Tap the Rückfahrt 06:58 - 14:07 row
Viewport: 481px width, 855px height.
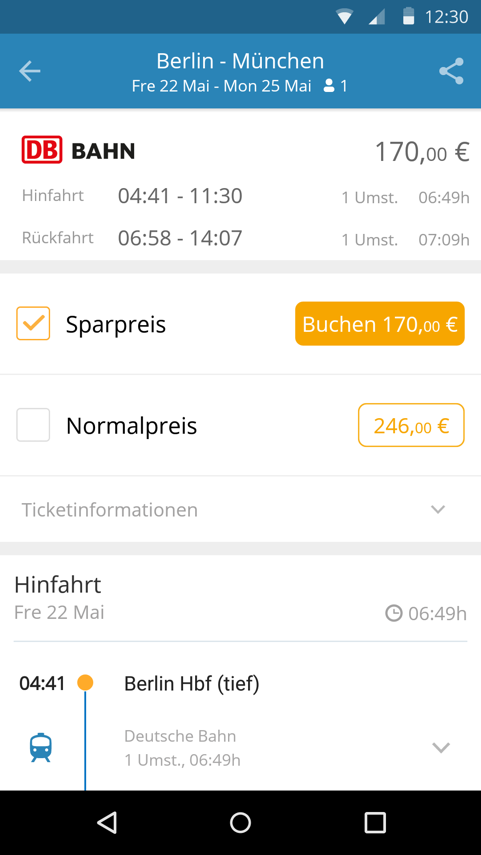tap(245, 238)
